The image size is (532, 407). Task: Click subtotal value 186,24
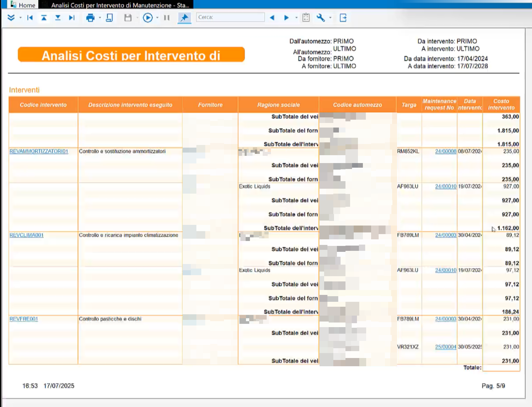510,312
